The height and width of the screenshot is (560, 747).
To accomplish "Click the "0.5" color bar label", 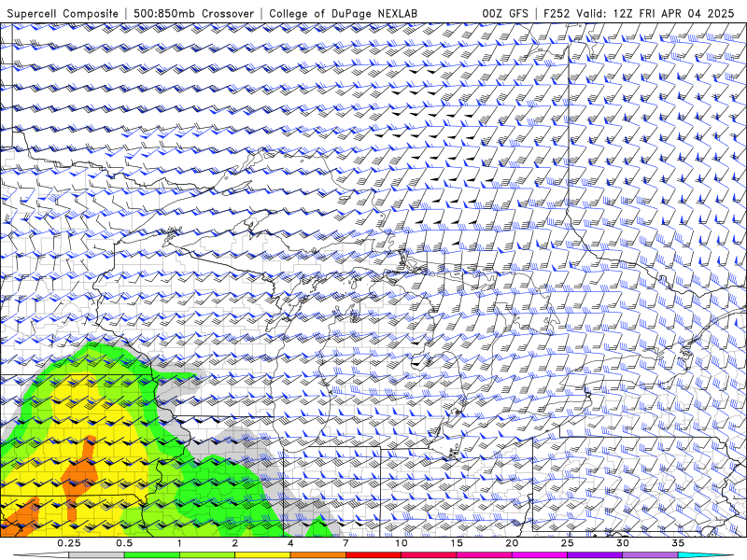I will [x=124, y=543].
